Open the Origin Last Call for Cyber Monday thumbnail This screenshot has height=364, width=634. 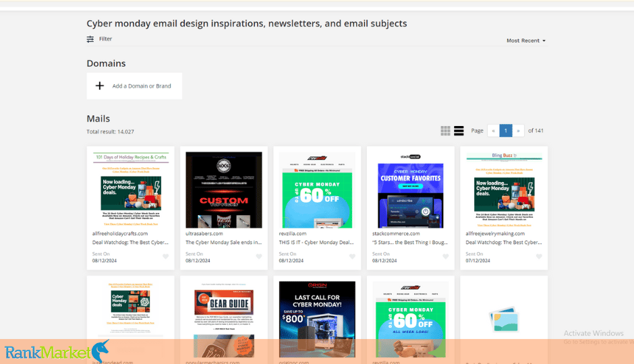click(x=317, y=319)
